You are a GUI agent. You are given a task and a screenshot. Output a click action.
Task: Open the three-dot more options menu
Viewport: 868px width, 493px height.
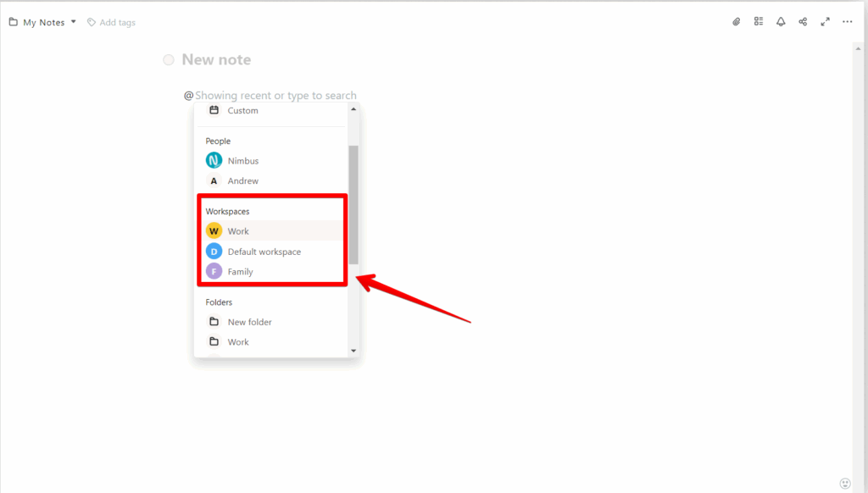[847, 22]
